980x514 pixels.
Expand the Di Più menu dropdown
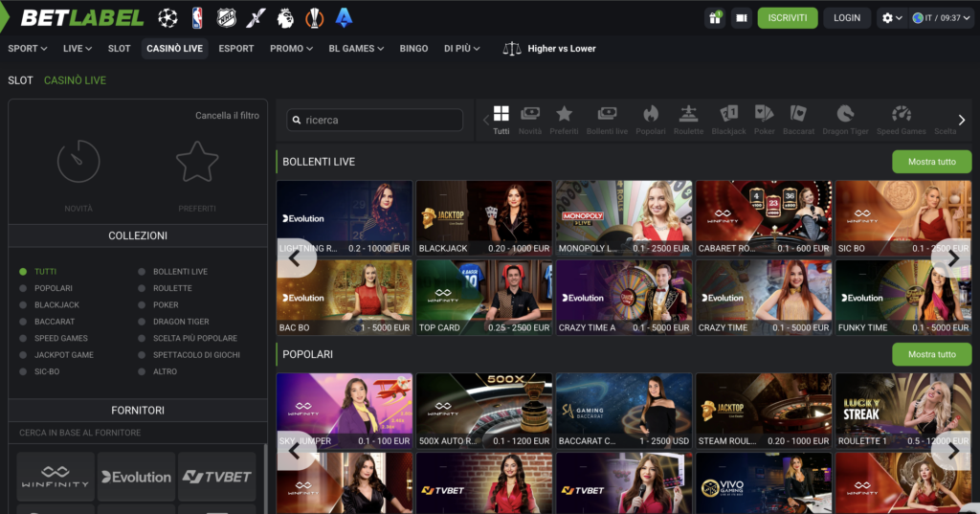coord(462,48)
